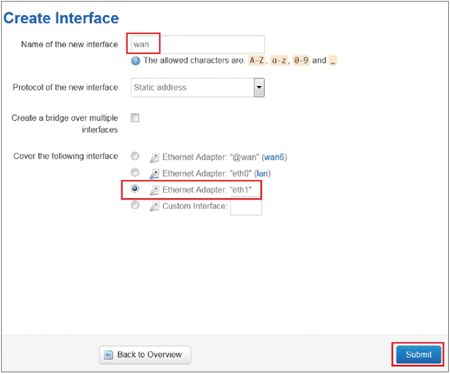Click the @wan Ethernet adapter icon

(x=154, y=157)
